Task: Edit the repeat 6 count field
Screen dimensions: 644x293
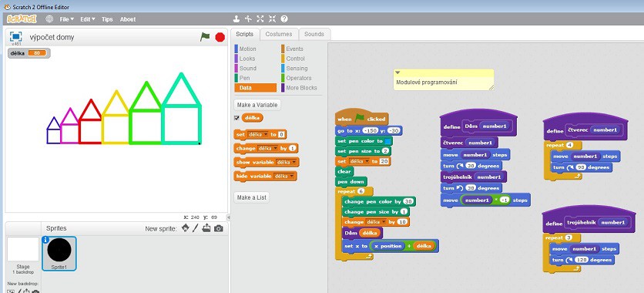Action: pyautogui.click(x=361, y=191)
